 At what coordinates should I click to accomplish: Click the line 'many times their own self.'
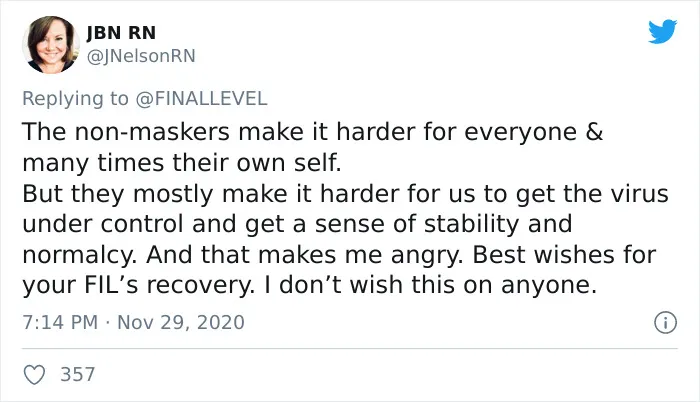[x=182, y=163]
